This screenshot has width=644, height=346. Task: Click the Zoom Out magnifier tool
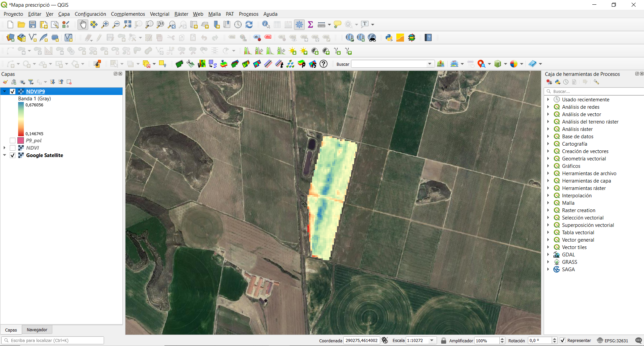(116, 24)
